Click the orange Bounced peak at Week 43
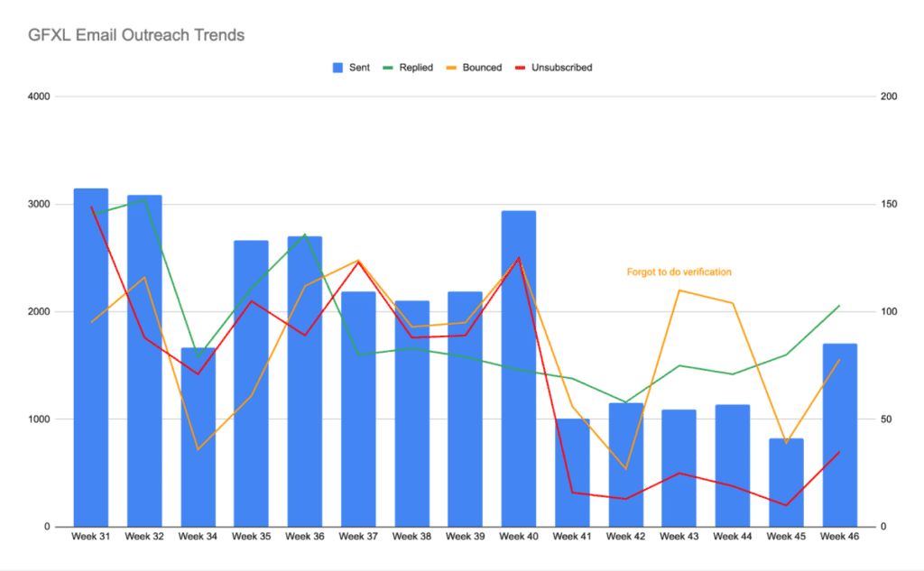 [x=679, y=290]
